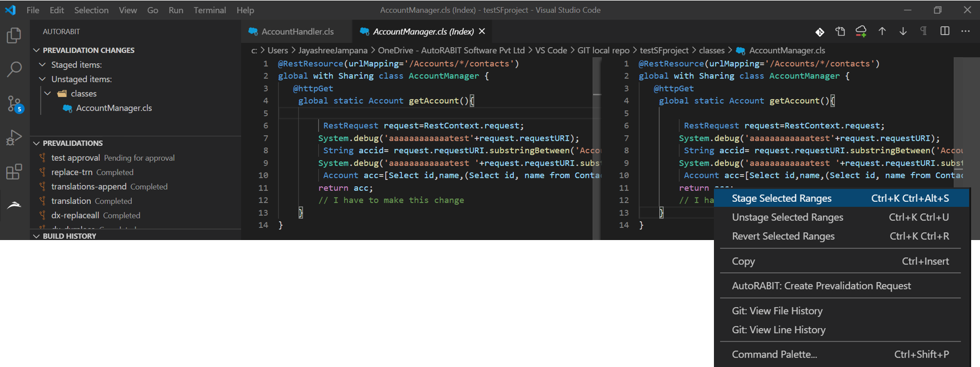Collapse the PREVALIDATIONS section

[37, 143]
